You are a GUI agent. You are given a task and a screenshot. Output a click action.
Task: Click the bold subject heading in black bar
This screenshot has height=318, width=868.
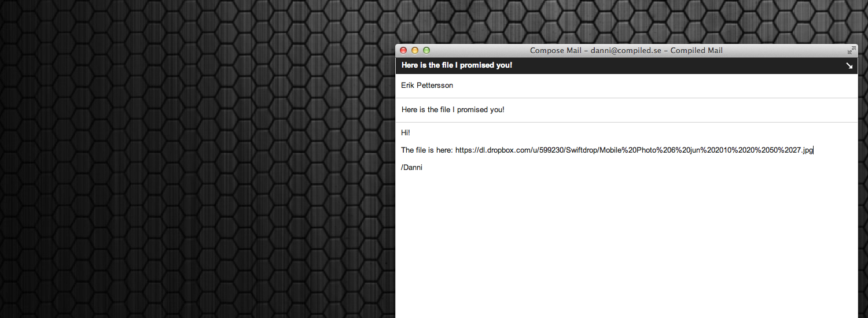pyautogui.click(x=457, y=65)
